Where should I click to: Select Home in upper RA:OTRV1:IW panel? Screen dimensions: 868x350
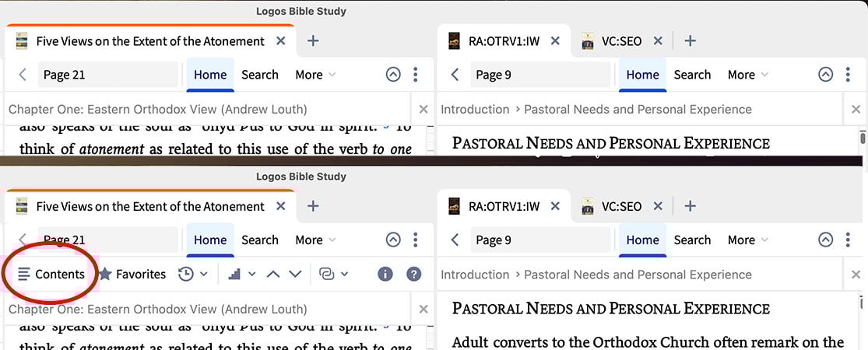(643, 75)
